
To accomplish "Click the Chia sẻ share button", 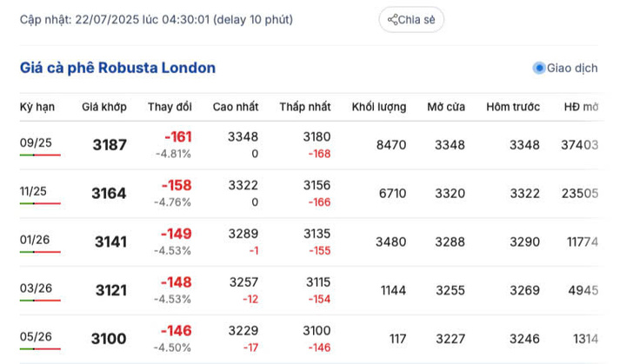I will pos(411,19).
